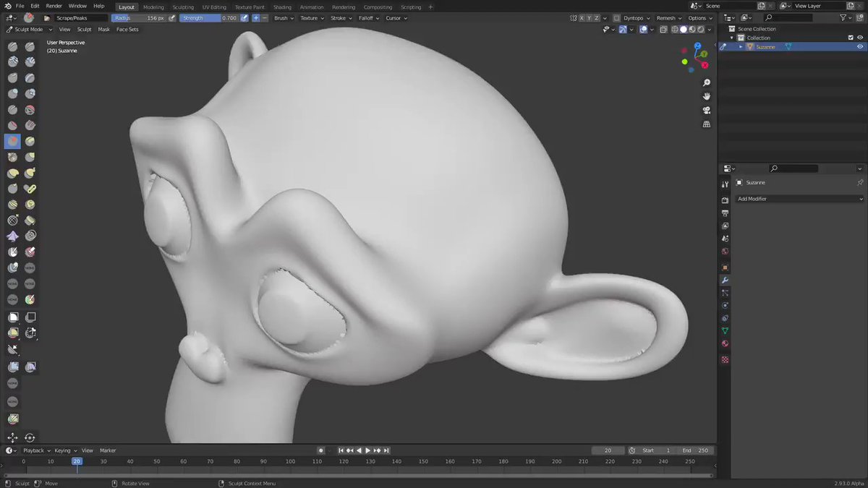The image size is (868, 488).
Task: Toggle pressure sensitivity for Radius
Action: click(x=172, y=18)
